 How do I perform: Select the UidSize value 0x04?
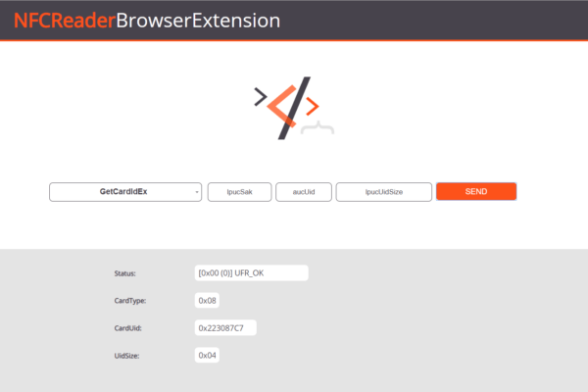click(x=207, y=355)
